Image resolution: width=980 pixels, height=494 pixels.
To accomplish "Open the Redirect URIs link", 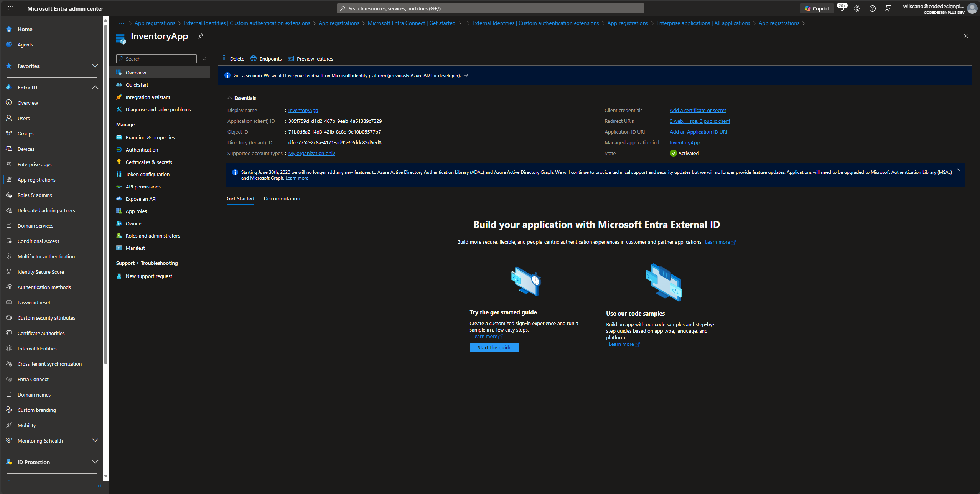I will (700, 121).
